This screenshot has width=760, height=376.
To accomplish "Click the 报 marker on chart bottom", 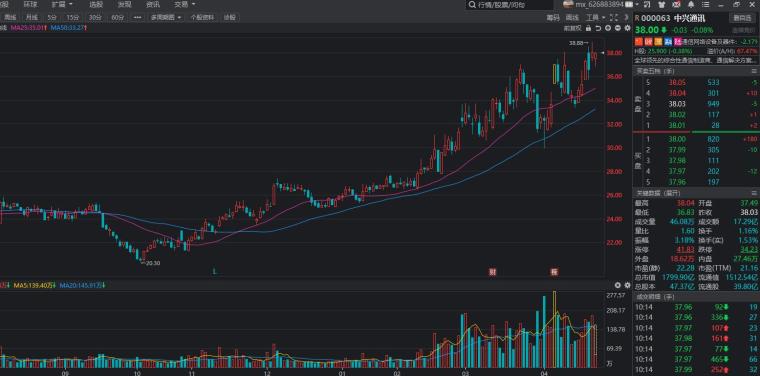I will pyautogui.click(x=554, y=272).
